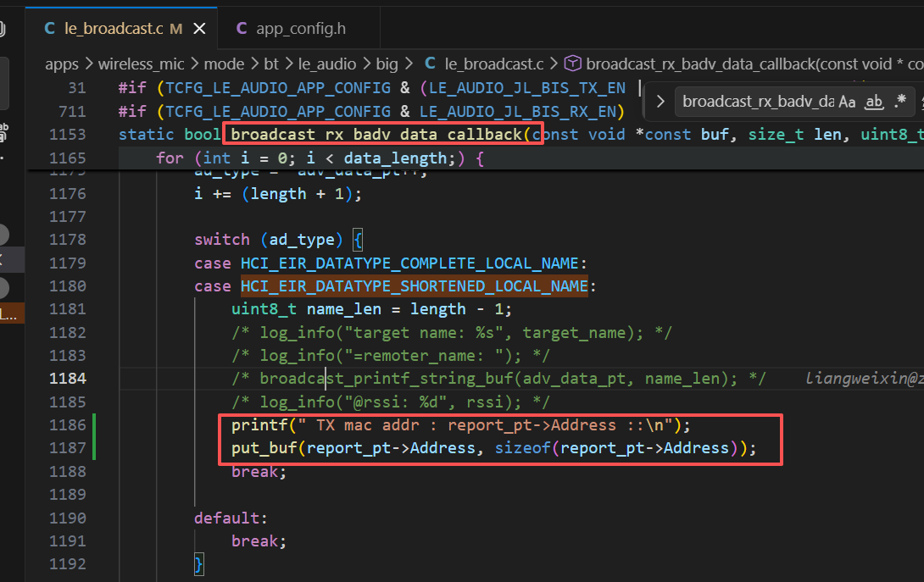The height and width of the screenshot is (582, 924).
Task: Click the green change indicator beside line 1186
Action: pos(94,424)
